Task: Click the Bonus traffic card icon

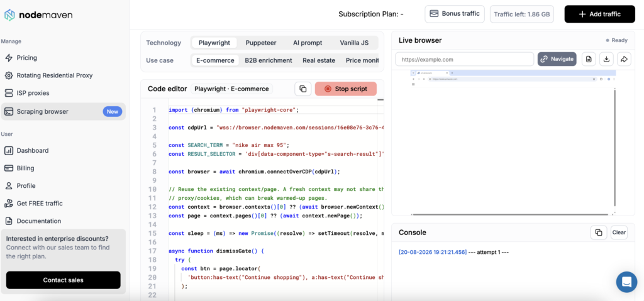Action: [x=434, y=14]
